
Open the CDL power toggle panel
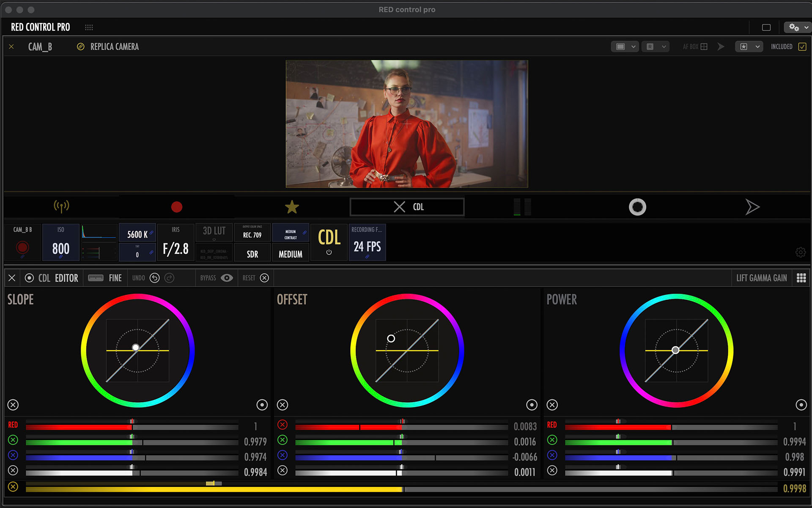click(x=329, y=242)
